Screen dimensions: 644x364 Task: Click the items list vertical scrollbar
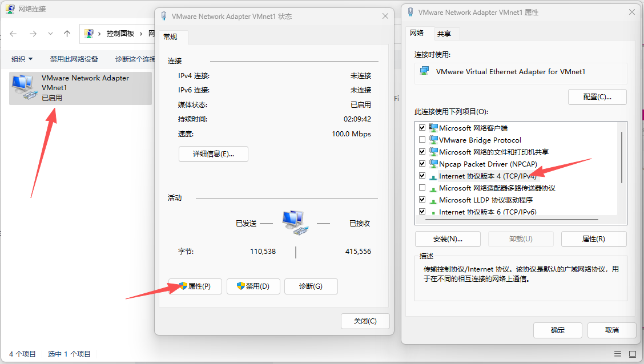coord(622,157)
